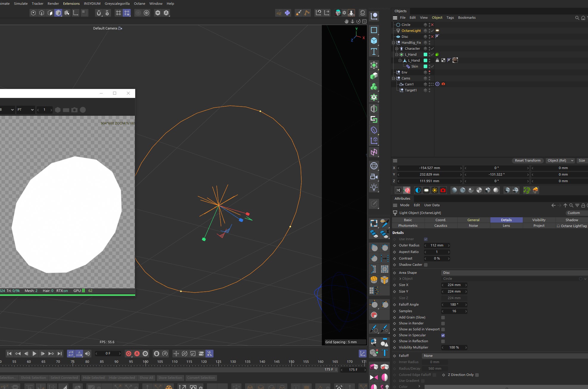Click the Reset Transform button
The image size is (588, 389).
pos(528,160)
